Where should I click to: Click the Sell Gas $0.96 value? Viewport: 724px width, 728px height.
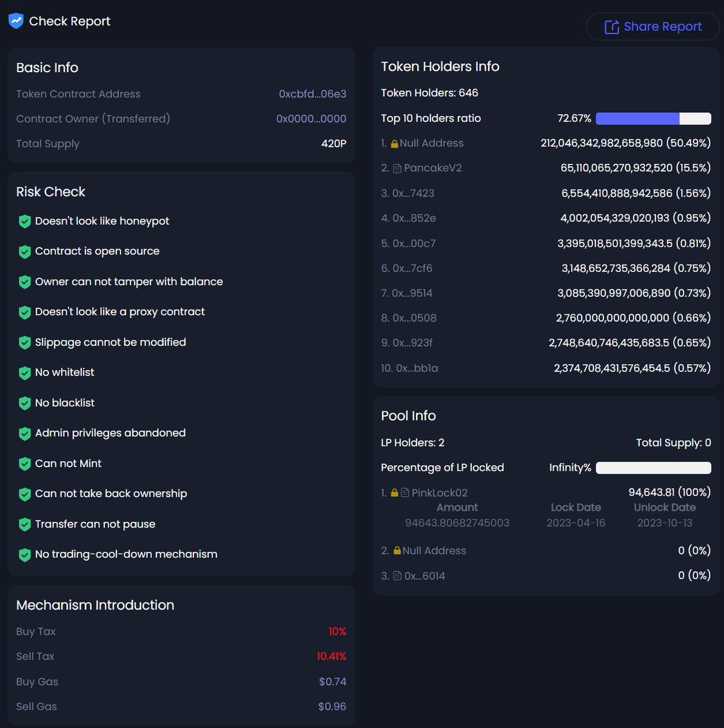(x=332, y=707)
